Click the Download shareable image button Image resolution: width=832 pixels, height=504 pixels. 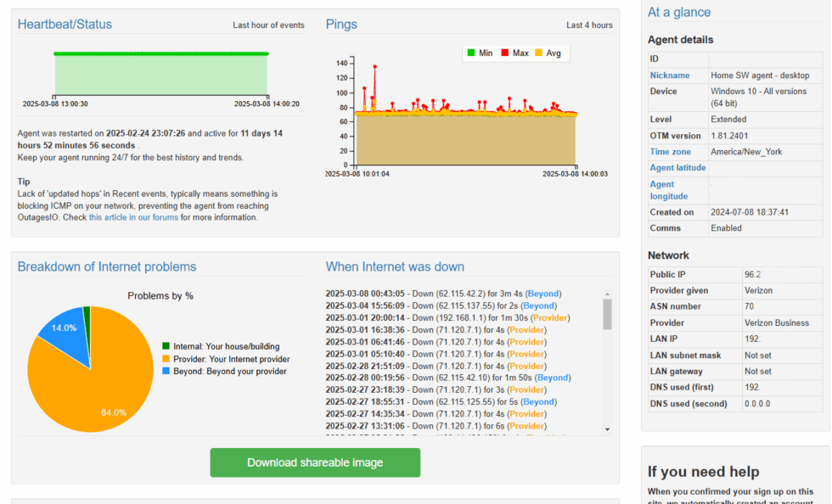pos(314,462)
